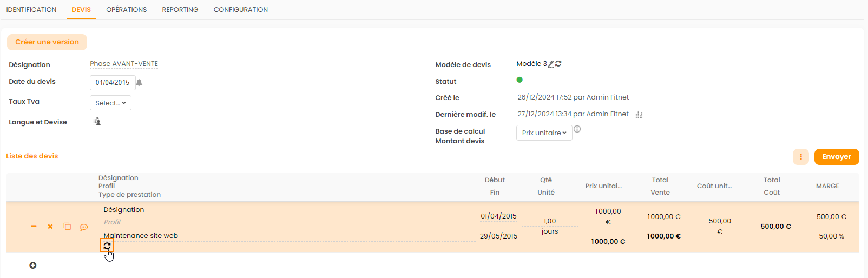
Task: Click the info icon beside Base de calcul
Action: (577, 129)
